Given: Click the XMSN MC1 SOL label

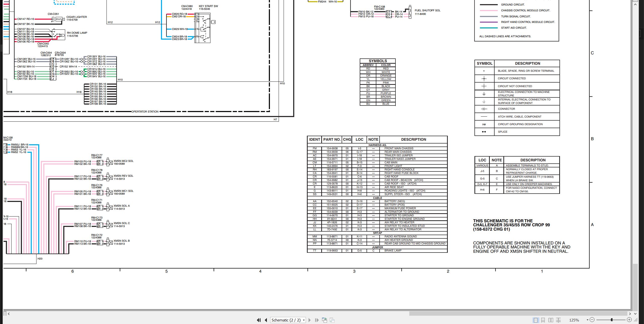Looking at the screenshot, I should click(123, 191).
